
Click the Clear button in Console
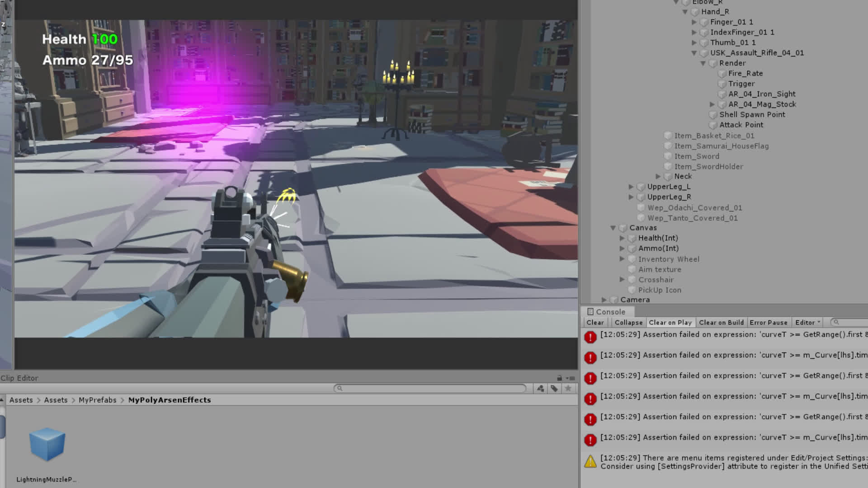[595, 323]
